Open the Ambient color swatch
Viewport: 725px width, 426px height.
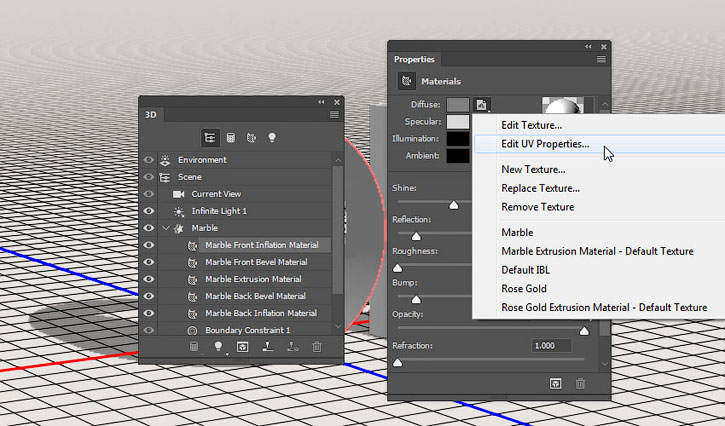click(x=458, y=155)
